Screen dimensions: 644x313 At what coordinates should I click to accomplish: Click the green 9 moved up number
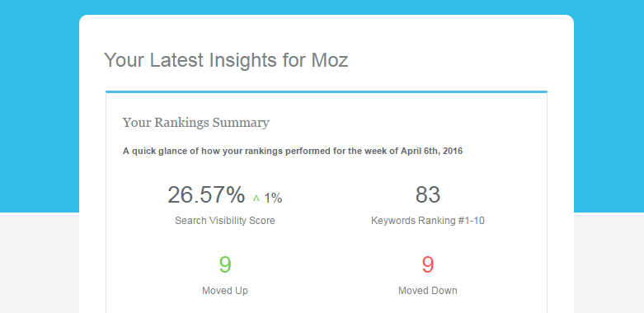tap(224, 265)
